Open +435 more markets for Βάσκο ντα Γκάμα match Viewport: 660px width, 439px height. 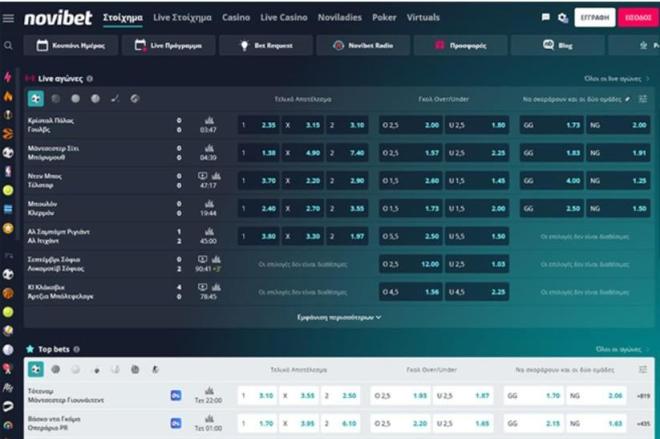coord(644,424)
